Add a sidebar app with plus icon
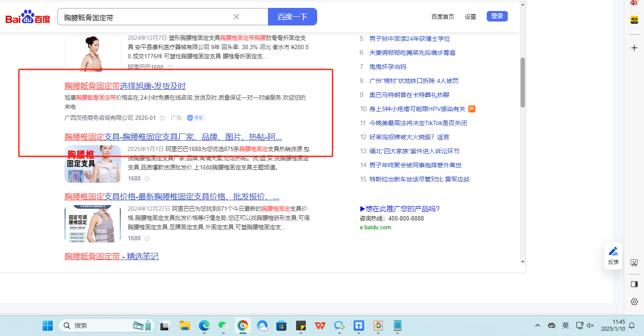 (x=634, y=48)
